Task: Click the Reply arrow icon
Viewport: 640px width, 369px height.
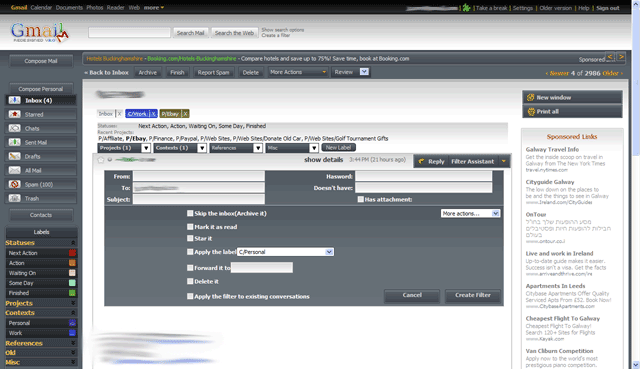Action: (421, 161)
